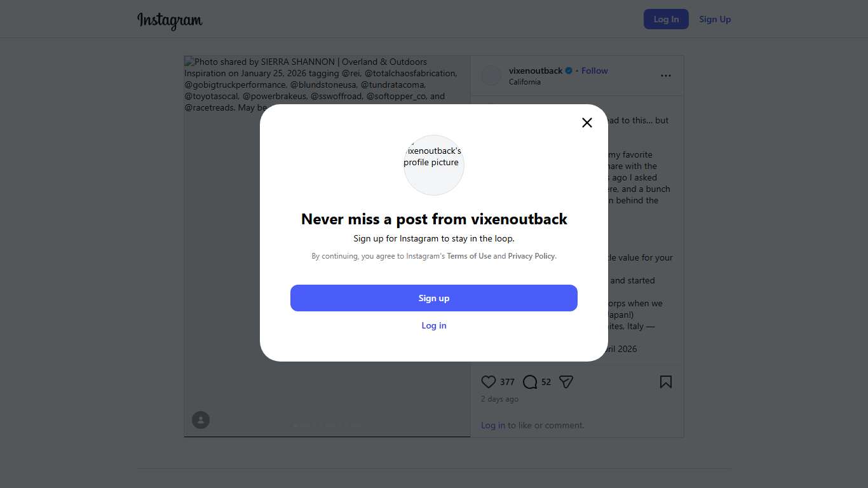
Task: Open the three-dots more options menu
Action: tap(665, 76)
